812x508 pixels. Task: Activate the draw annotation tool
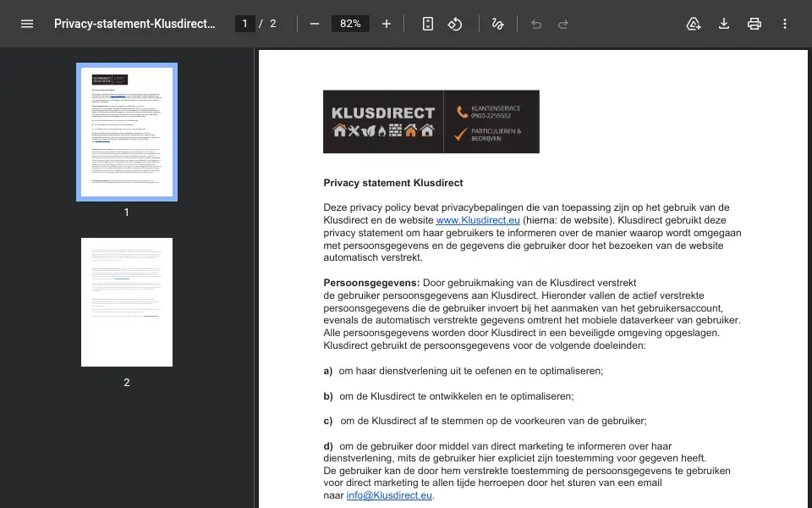pos(497,24)
